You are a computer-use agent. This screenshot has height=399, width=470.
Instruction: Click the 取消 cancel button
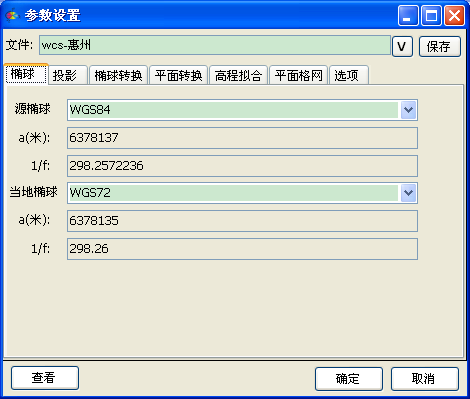click(x=425, y=379)
